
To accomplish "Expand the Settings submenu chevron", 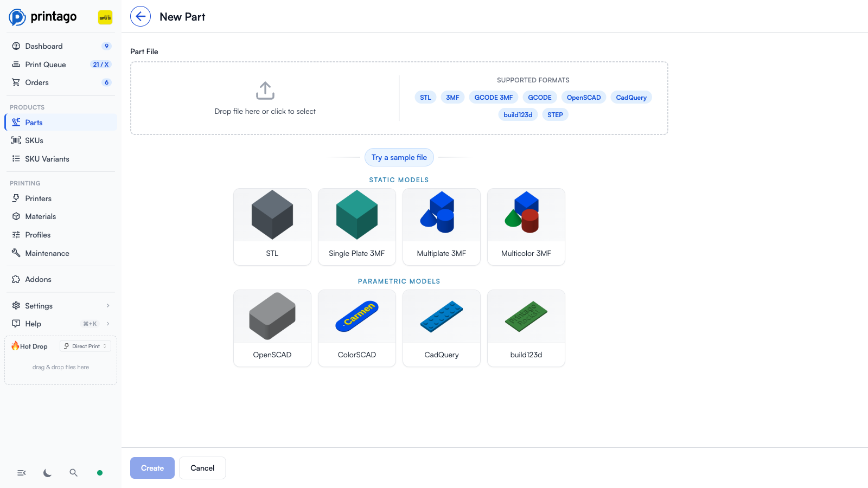I will tap(108, 305).
